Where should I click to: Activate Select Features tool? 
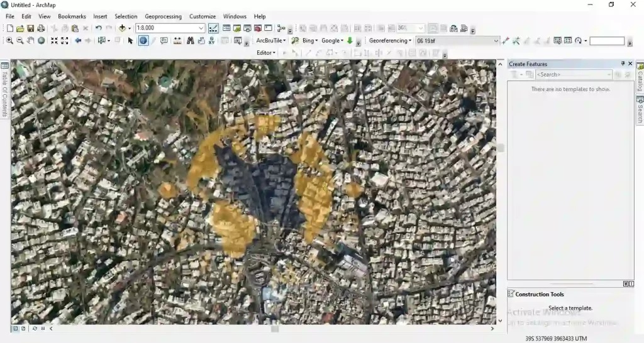pyautogui.click(x=102, y=41)
